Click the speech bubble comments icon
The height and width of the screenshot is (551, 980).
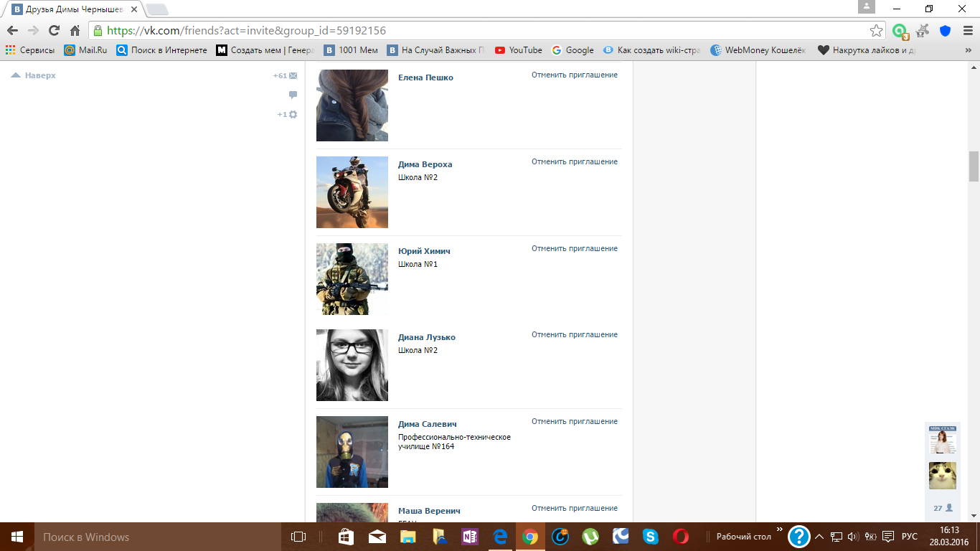pyautogui.click(x=293, y=95)
